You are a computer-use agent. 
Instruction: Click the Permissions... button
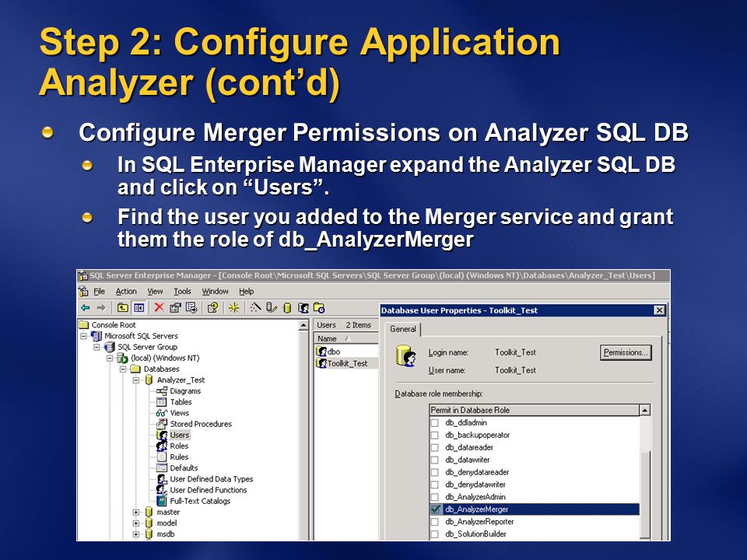pyautogui.click(x=626, y=353)
